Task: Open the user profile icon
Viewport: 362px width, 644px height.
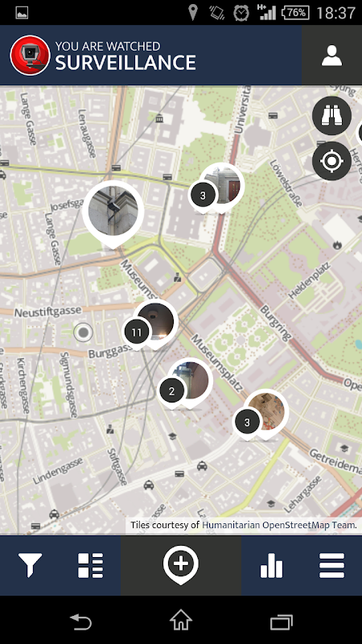Action: (331, 56)
